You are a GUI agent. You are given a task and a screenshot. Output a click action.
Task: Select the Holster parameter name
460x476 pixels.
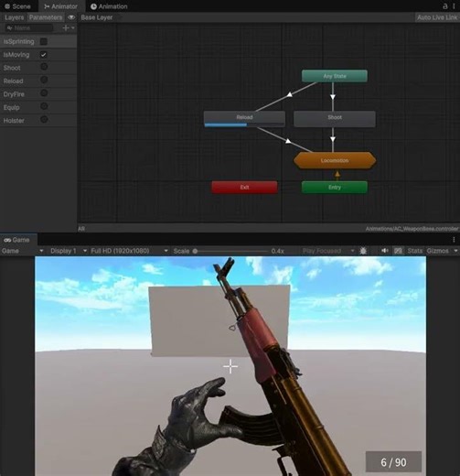coord(14,121)
